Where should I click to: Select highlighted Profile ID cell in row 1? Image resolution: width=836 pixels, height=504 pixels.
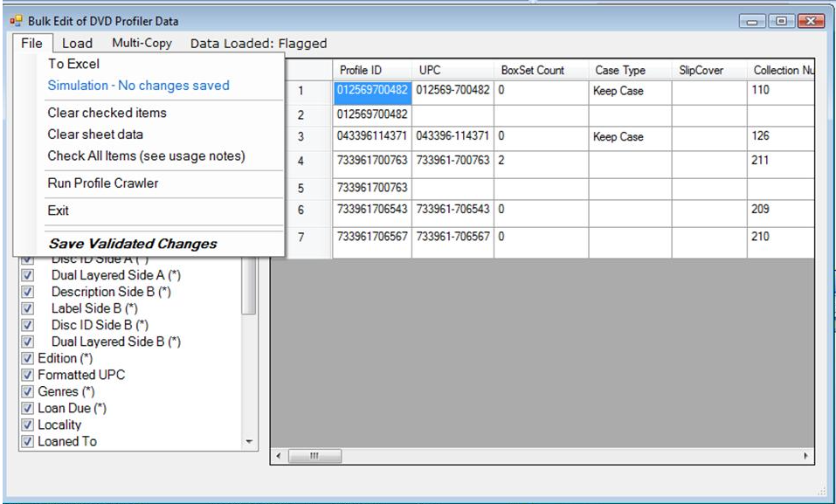click(x=372, y=92)
